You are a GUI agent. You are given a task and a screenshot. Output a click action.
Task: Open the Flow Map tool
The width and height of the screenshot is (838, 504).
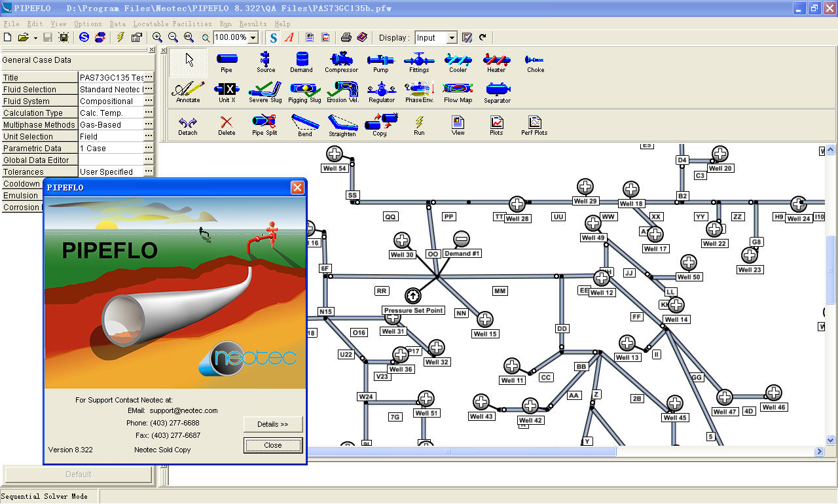tap(458, 92)
